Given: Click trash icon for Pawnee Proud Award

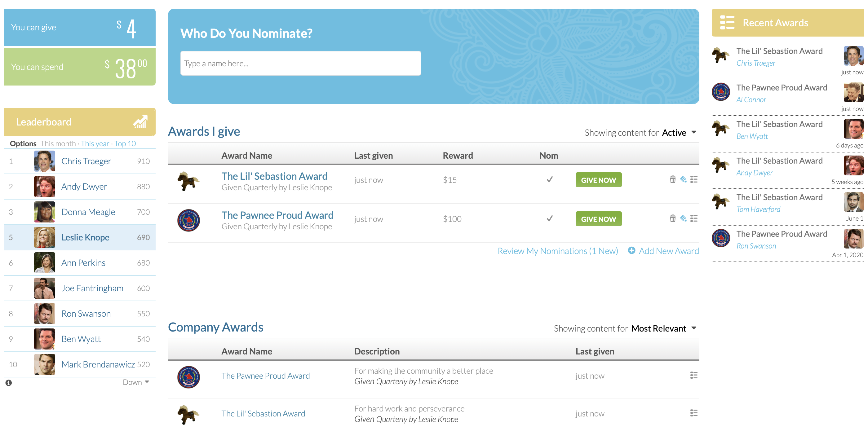Looking at the screenshot, I should click(x=673, y=219).
